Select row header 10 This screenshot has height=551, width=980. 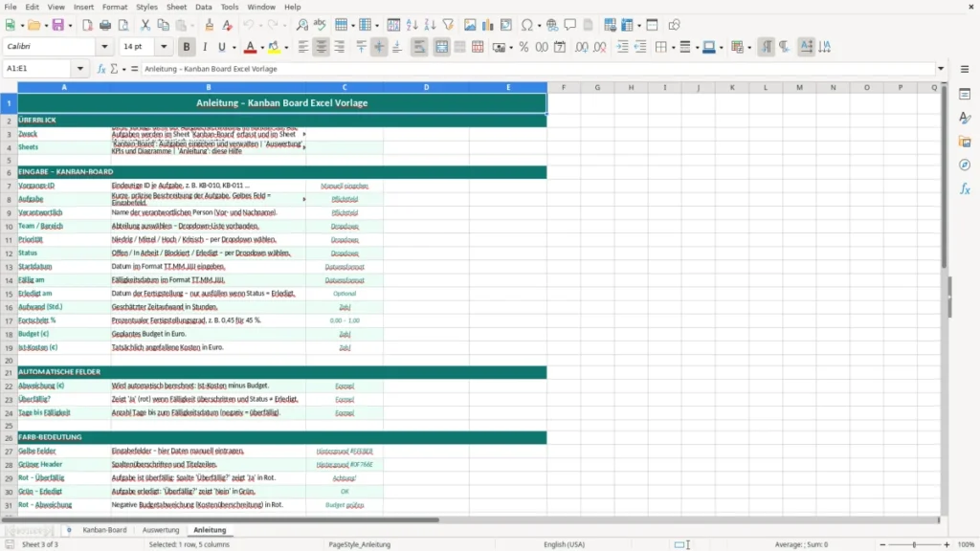click(9, 226)
